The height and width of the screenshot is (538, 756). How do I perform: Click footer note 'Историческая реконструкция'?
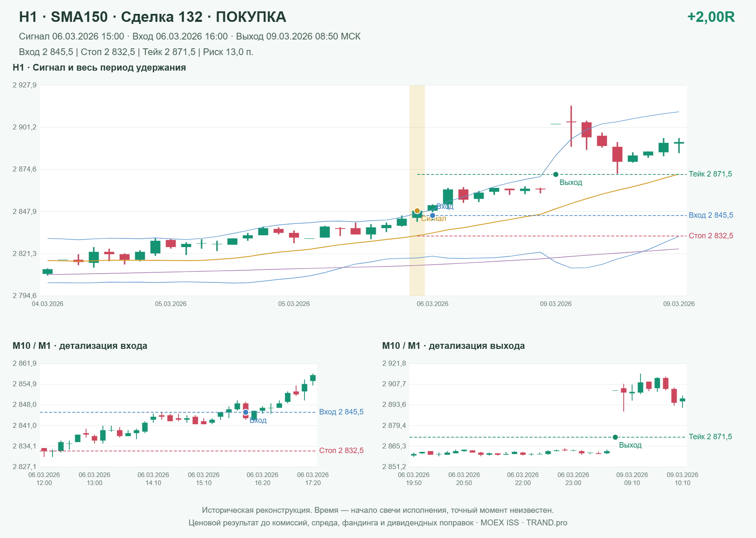point(378,510)
